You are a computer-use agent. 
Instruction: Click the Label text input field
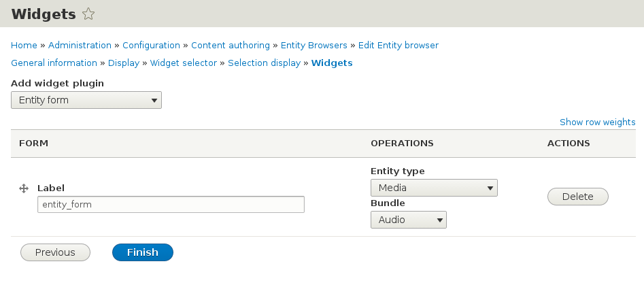[x=171, y=204]
